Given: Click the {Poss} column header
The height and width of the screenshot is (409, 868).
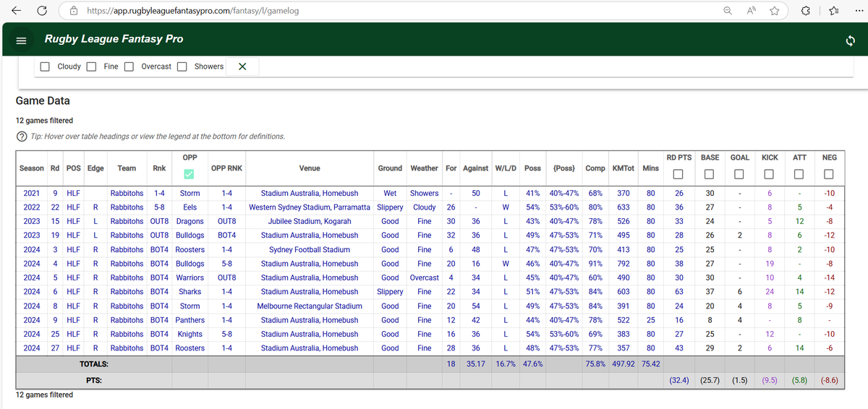Looking at the screenshot, I should click(x=563, y=168).
